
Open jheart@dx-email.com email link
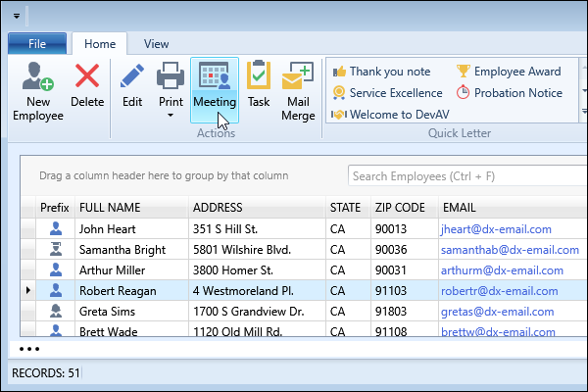[x=497, y=229]
